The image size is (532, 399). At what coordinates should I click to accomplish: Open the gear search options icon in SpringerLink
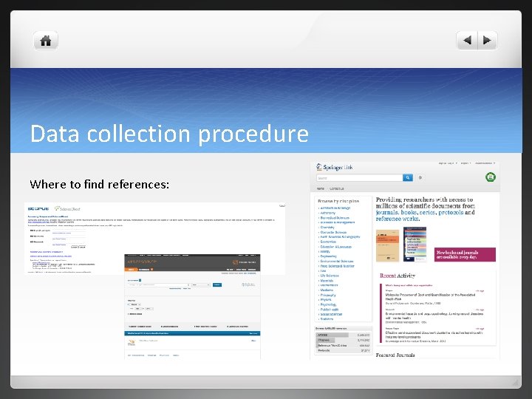click(420, 177)
